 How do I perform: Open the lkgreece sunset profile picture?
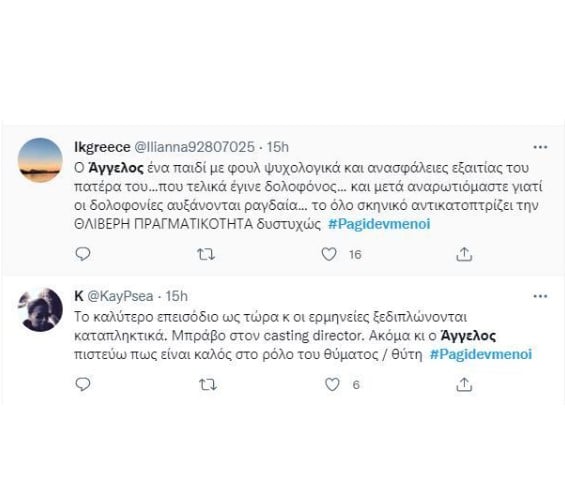click(x=40, y=160)
